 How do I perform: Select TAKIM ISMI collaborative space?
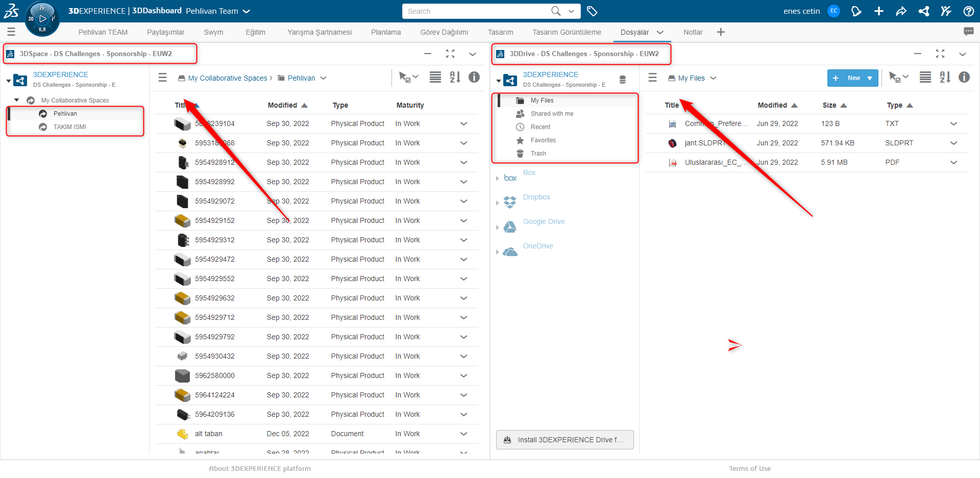point(70,127)
